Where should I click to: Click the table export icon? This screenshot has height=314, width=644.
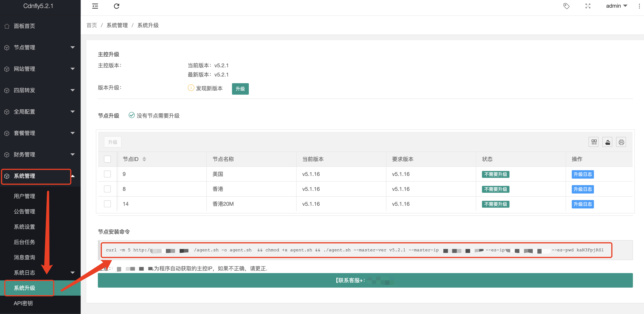click(608, 142)
